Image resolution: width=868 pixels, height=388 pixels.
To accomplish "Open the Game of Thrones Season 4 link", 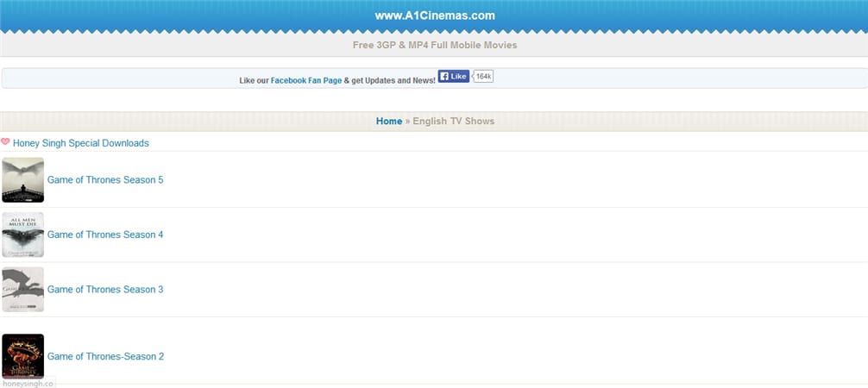I will point(105,235).
